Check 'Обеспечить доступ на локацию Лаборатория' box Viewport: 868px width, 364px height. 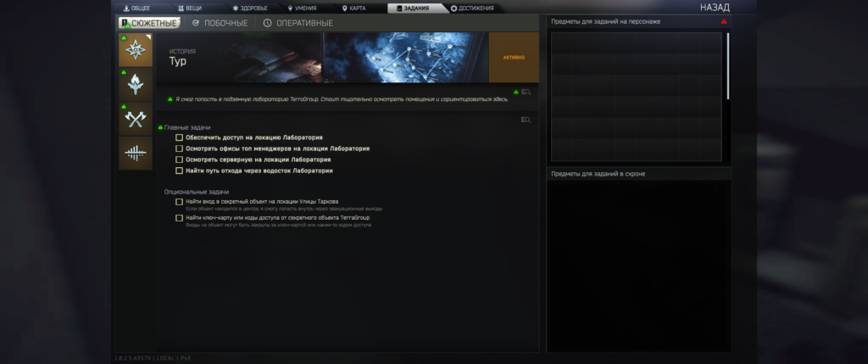(179, 137)
